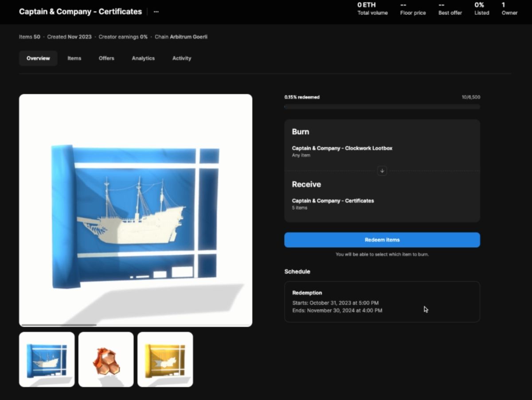Select the copper honeycomb thumbnail
532x400 pixels.
pos(106,359)
